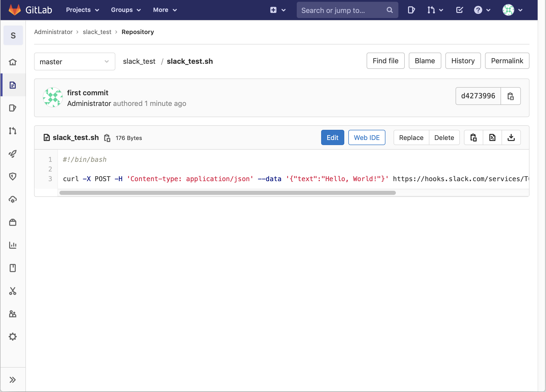This screenshot has height=392, width=546.
Task: Open the new item plus dropdown
Action: (278, 10)
